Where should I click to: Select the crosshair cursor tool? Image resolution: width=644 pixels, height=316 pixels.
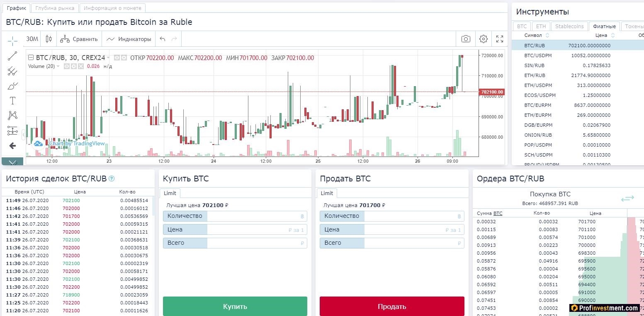[12, 40]
